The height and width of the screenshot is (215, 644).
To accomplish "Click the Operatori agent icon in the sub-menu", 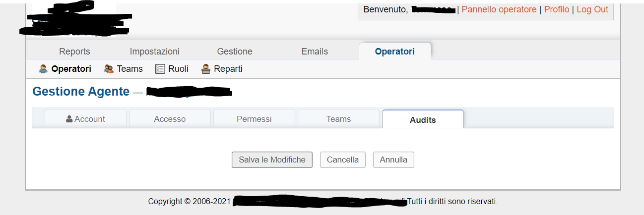I will click(x=43, y=69).
